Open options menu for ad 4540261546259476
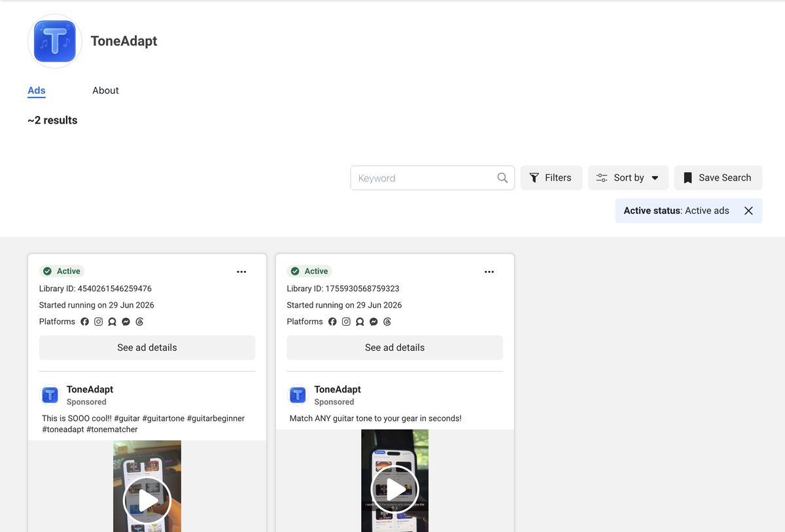This screenshot has height=532, width=785. 241,272
